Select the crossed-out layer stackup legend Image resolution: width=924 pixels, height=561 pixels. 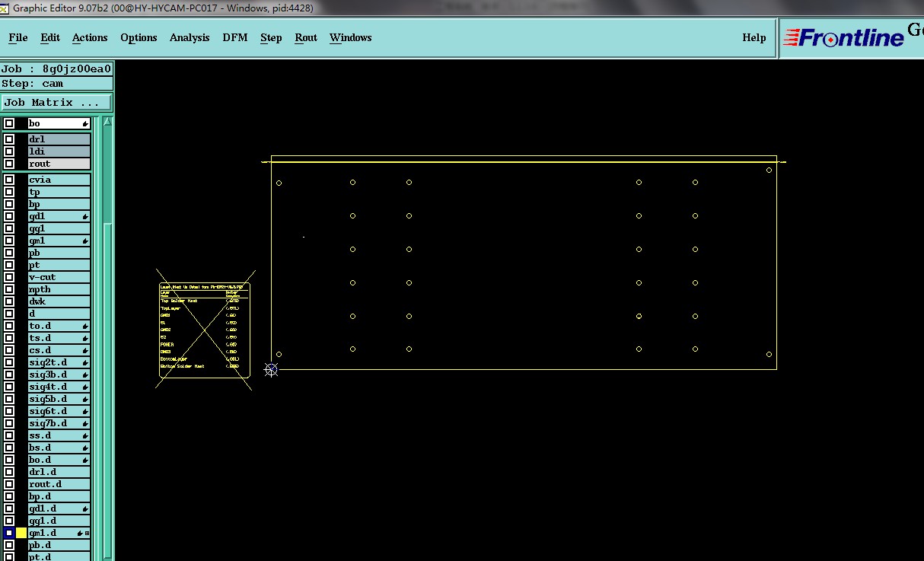(x=205, y=330)
